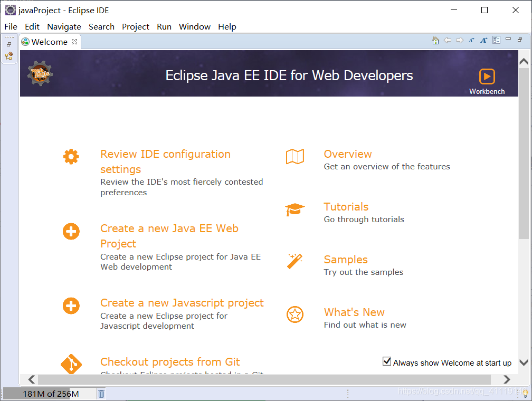This screenshot has height=401, width=532.
Task: Click the plus icon beside Javascript project
Action: point(71,305)
